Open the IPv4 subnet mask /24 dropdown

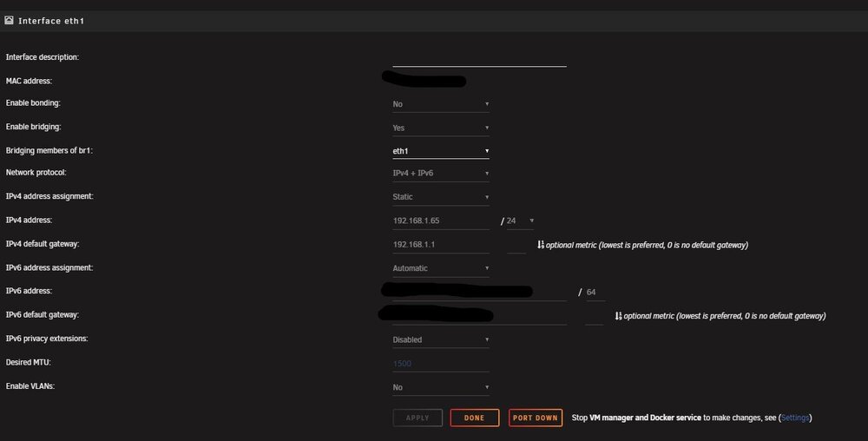(x=520, y=220)
